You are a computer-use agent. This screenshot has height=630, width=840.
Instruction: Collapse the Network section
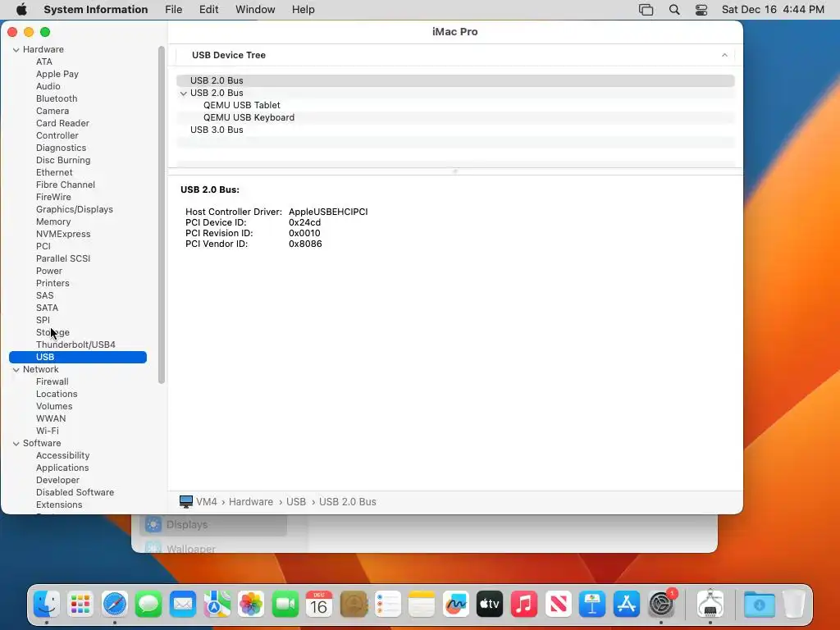coord(16,370)
